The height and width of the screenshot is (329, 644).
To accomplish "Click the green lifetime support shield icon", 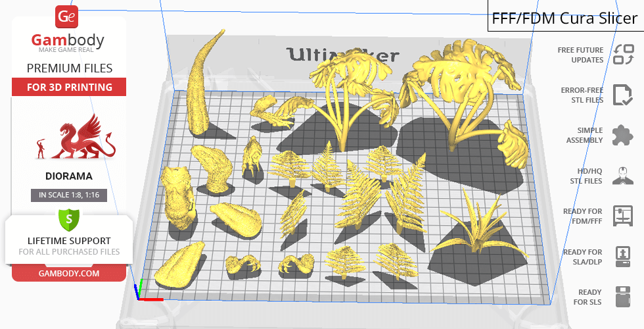I will [69, 218].
